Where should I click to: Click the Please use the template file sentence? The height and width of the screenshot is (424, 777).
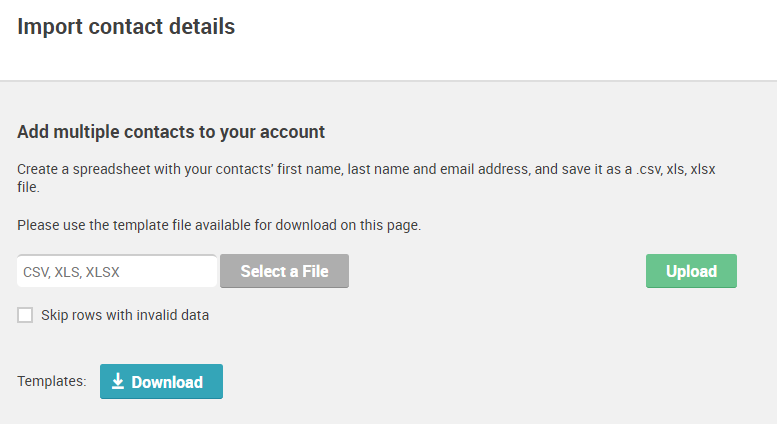click(x=219, y=225)
